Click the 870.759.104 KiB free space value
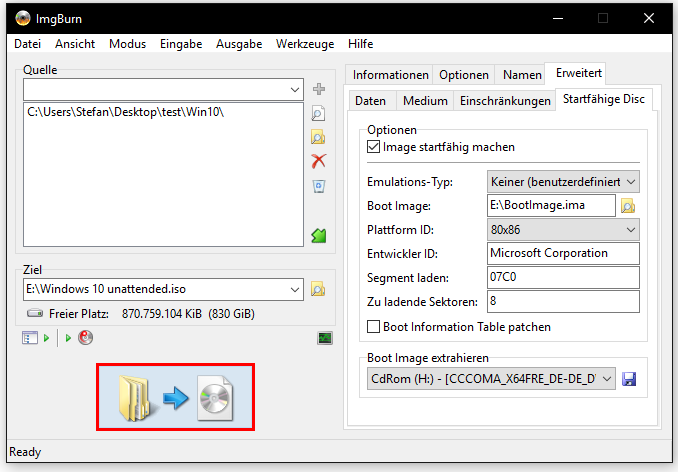 pos(162,314)
